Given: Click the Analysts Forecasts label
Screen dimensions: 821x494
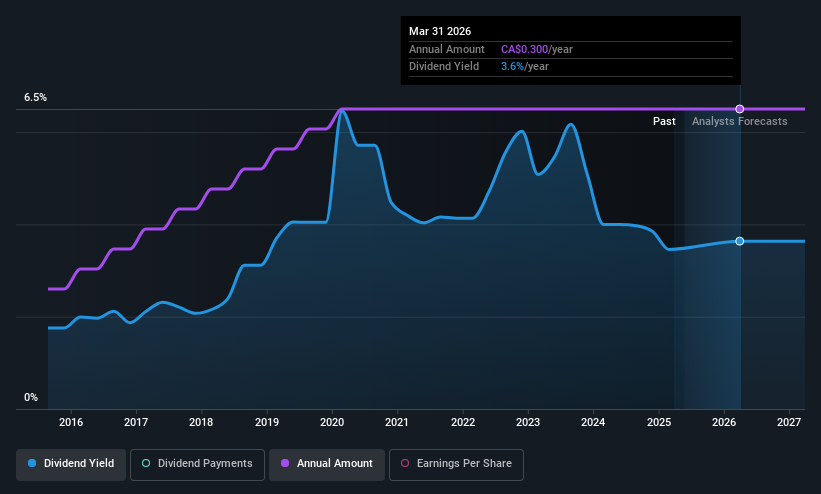Looking at the screenshot, I should (739, 122).
